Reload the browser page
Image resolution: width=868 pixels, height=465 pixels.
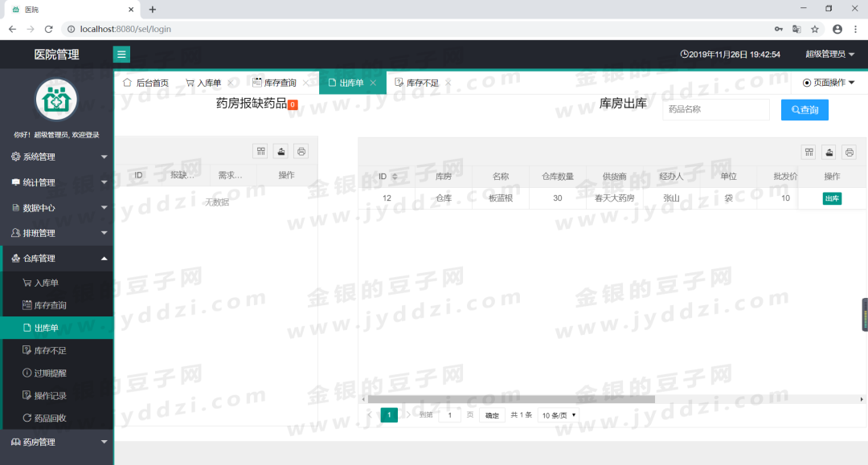click(49, 29)
